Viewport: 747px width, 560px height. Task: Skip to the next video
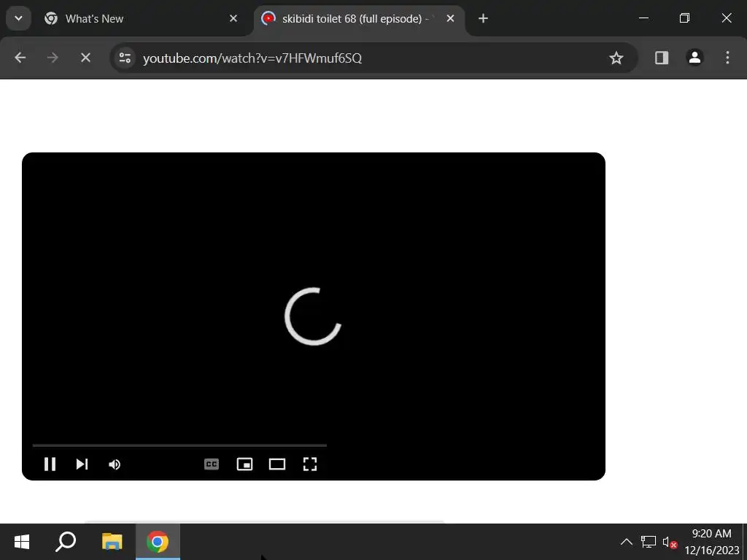[82, 464]
